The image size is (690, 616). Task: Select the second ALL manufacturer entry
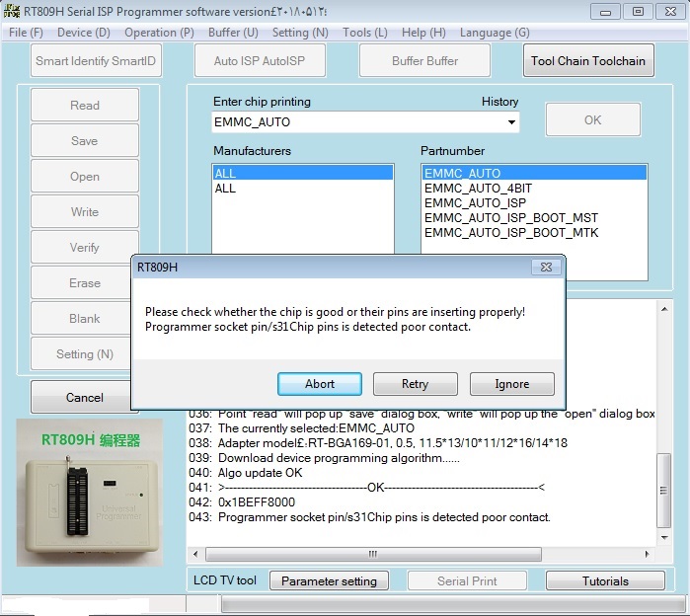click(303, 189)
